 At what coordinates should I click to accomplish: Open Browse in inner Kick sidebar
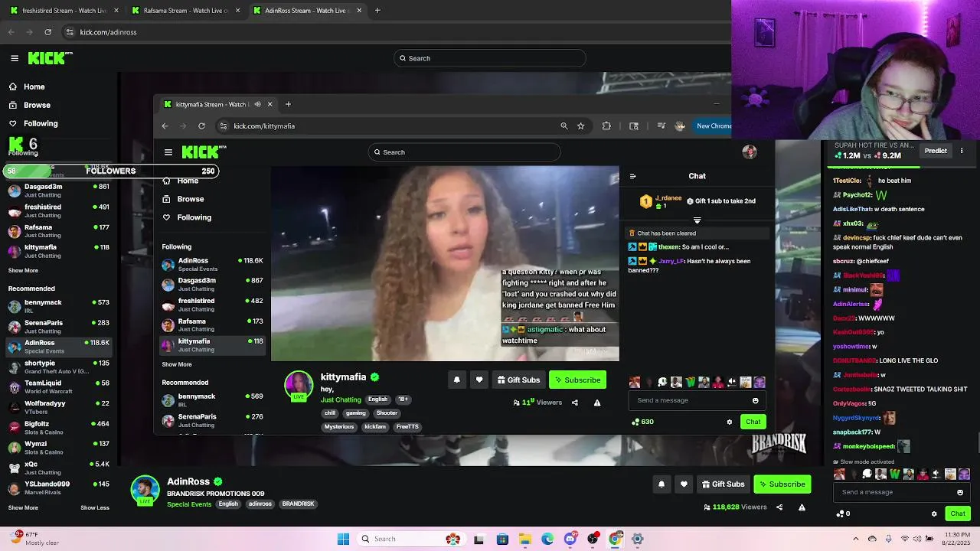[x=191, y=199]
